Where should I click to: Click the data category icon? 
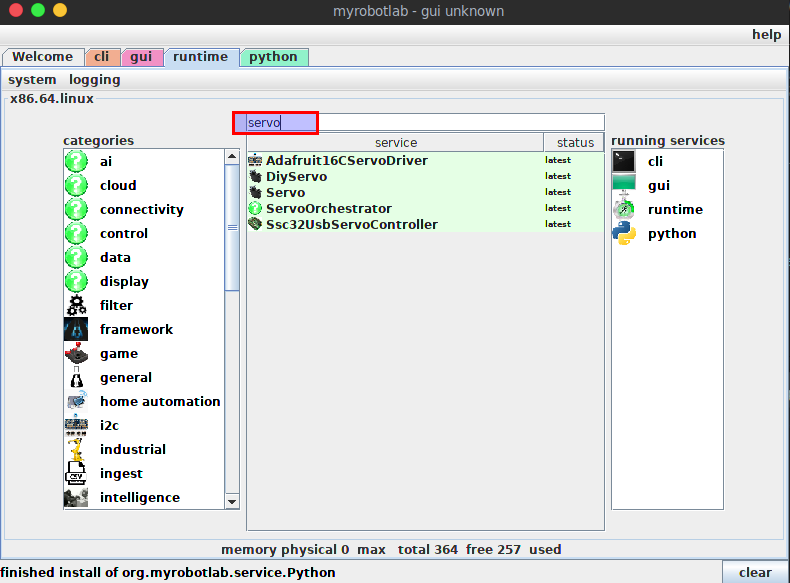coord(76,257)
